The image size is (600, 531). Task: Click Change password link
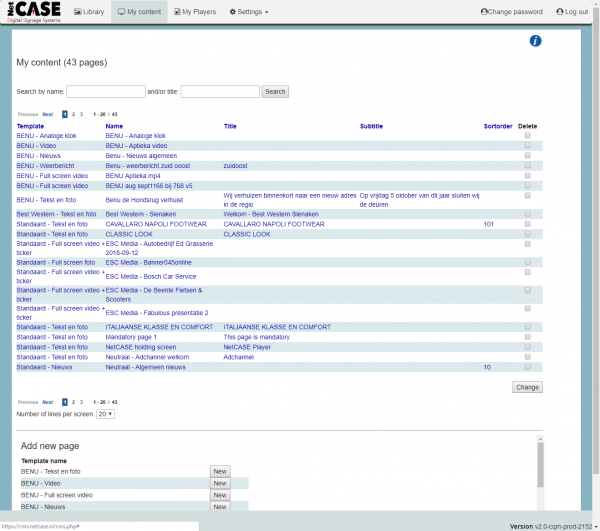pos(512,12)
